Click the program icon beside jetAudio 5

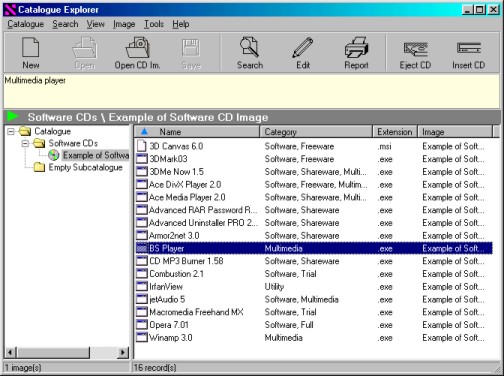click(142, 299)
